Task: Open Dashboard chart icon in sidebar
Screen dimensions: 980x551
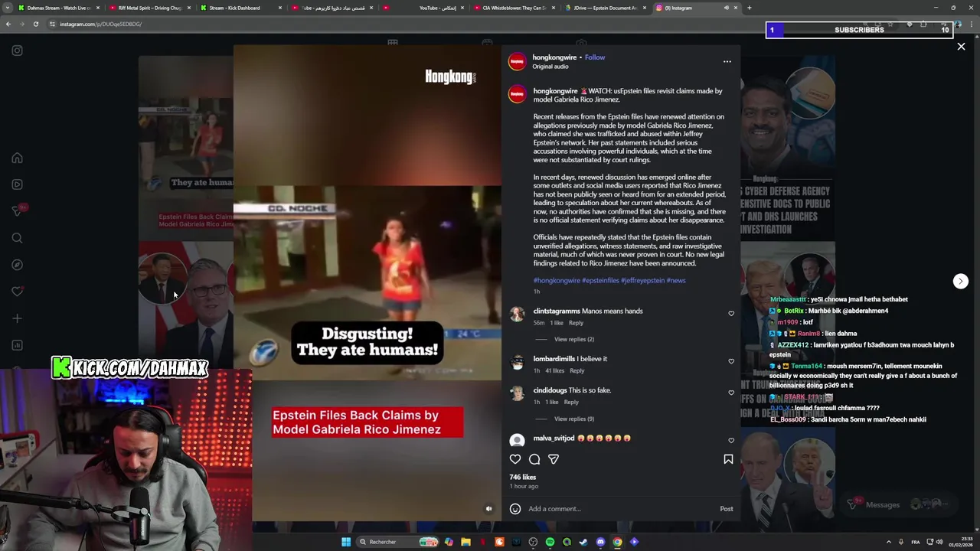Action: 17,345
